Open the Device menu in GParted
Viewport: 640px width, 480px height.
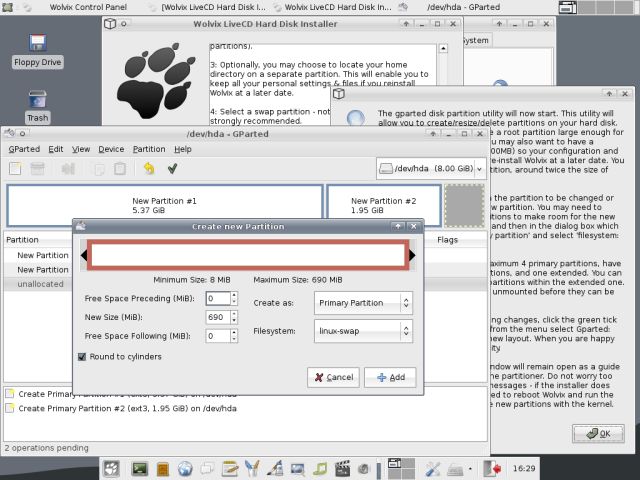pyautogui.click(x=111, y=149)
